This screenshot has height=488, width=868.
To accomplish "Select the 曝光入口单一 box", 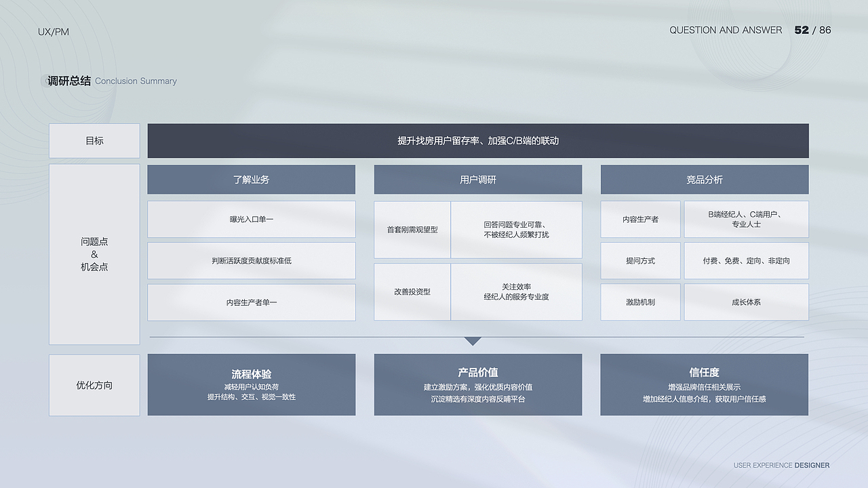I will (x=252, y=219).
